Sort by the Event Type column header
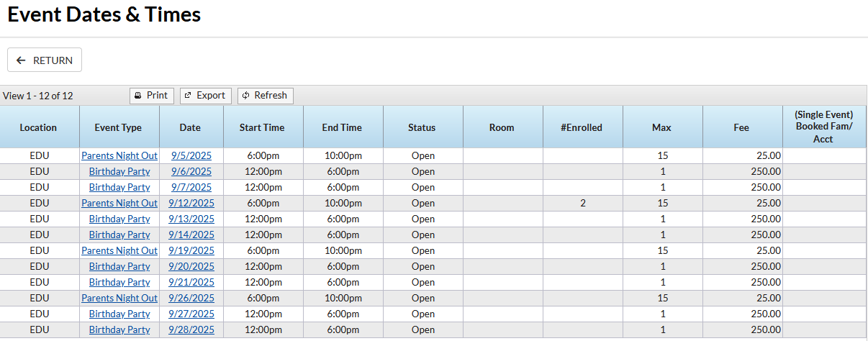The height and width of the screenshot is (341, 868). 119,127
